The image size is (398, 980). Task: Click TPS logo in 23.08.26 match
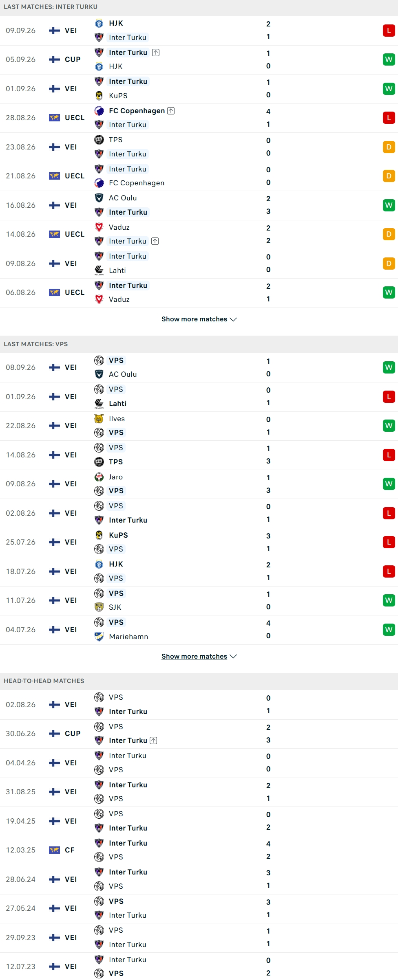pos(99,140)
